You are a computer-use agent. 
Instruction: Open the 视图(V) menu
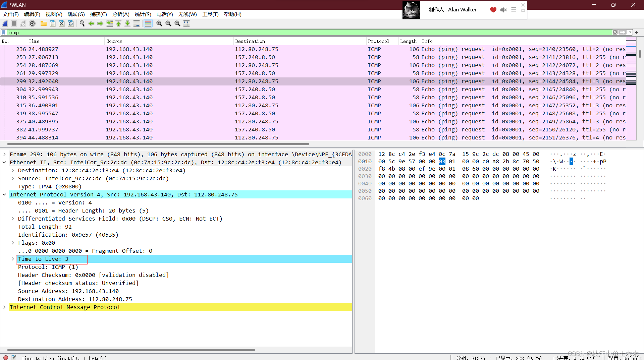54,14
